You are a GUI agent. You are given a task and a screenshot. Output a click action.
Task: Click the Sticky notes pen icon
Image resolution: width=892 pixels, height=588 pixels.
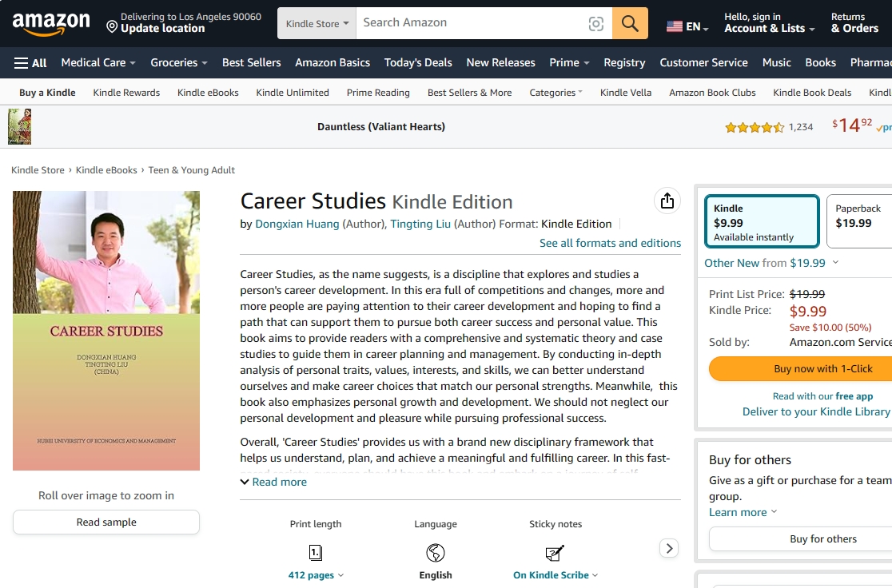(x=555, y=552)
